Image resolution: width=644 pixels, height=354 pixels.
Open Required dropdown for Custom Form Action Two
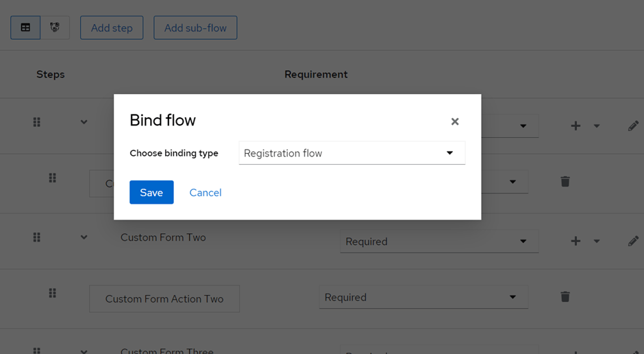pyautogui.click(x=423, y=297)
